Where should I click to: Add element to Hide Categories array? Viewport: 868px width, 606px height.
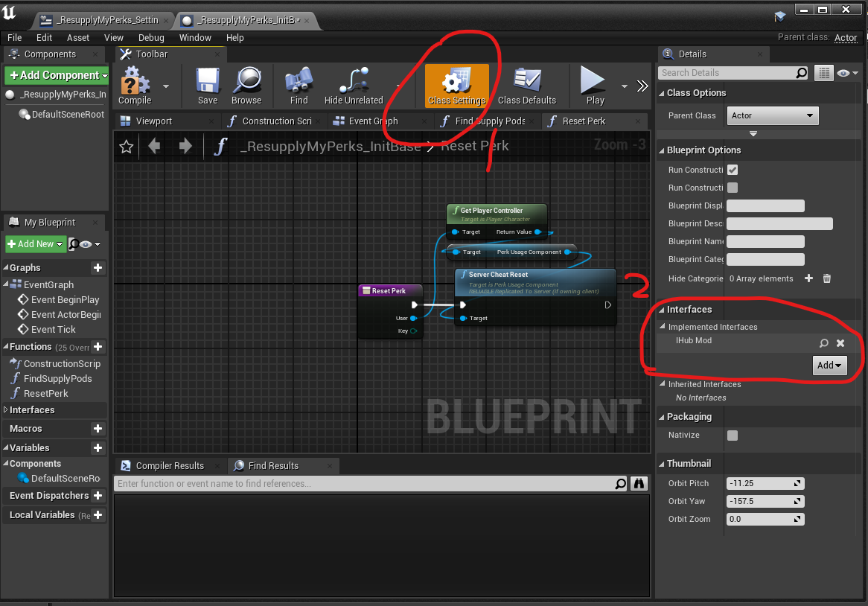click(808, 278)
